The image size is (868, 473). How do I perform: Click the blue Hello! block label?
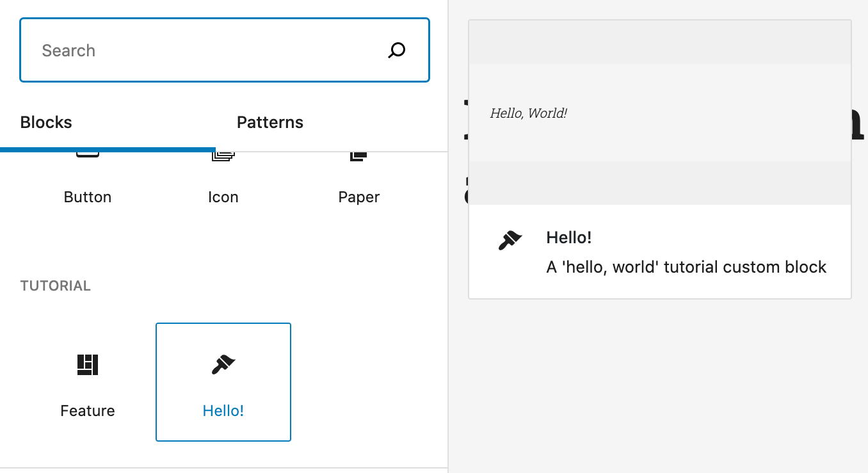pyautogui.click(x=223, y=410)
